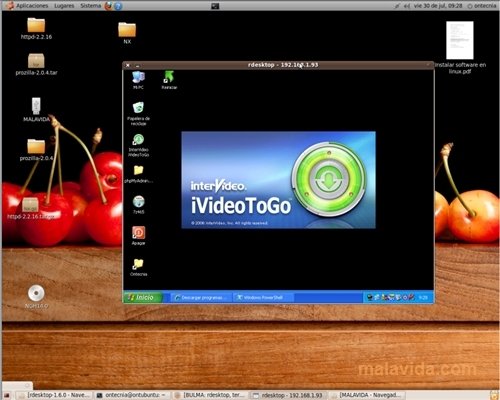Viewport: 500px width, 400px height.
Task: Open the Sistema menu
Action: [x=90, y=6]
